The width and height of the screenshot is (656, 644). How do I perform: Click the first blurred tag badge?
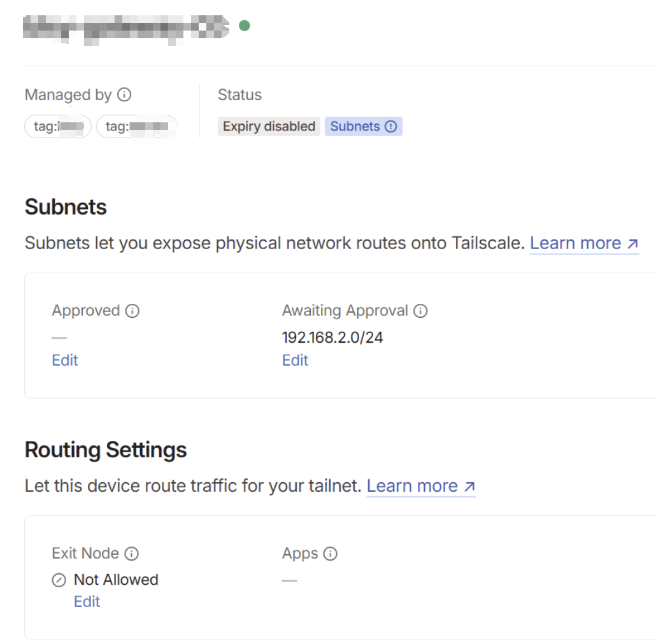point(58,127)
